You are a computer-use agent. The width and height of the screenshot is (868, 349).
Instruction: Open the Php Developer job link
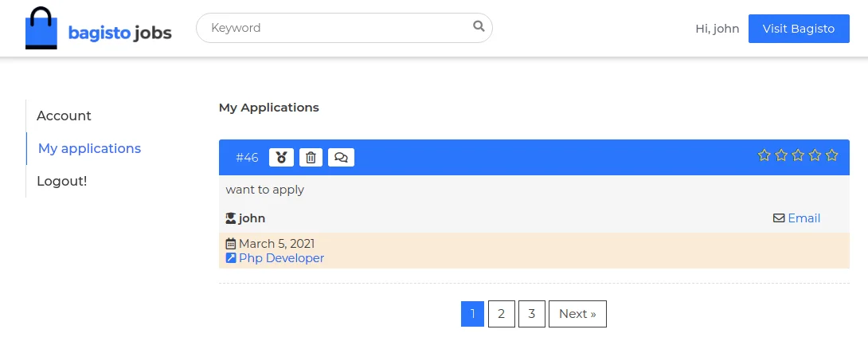281,258
